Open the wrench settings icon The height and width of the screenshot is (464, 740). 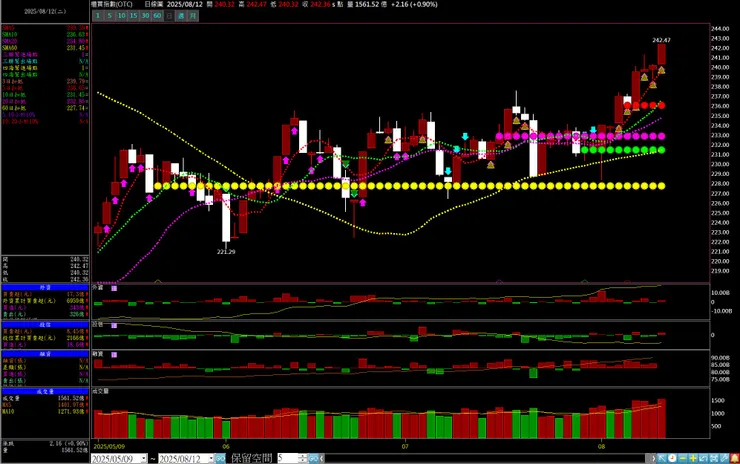724,458
